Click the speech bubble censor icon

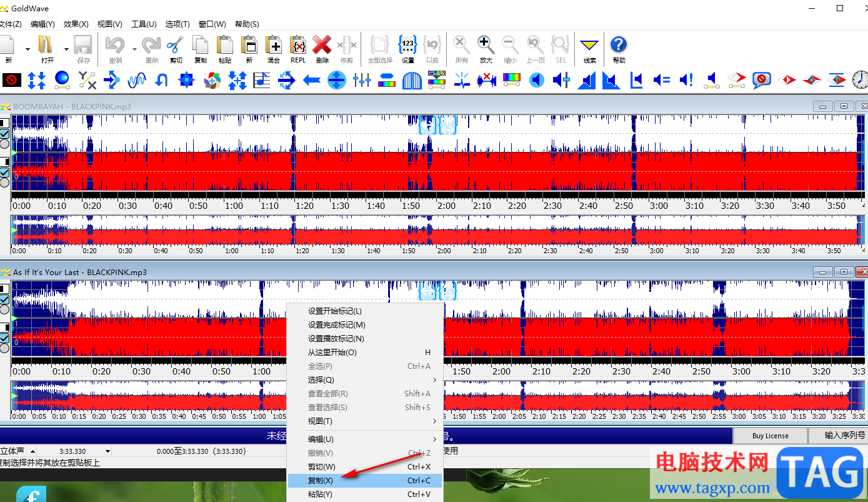(761, 80)
